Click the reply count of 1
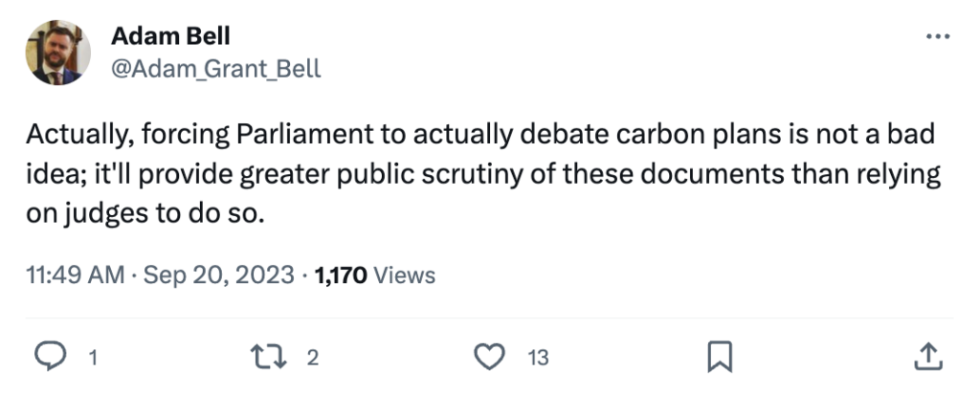 coord(93,358)
